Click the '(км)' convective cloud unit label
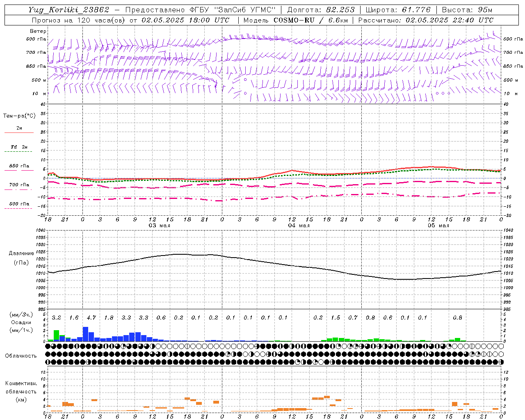Viewport: 525px width, 420px height. pos(21,400)
